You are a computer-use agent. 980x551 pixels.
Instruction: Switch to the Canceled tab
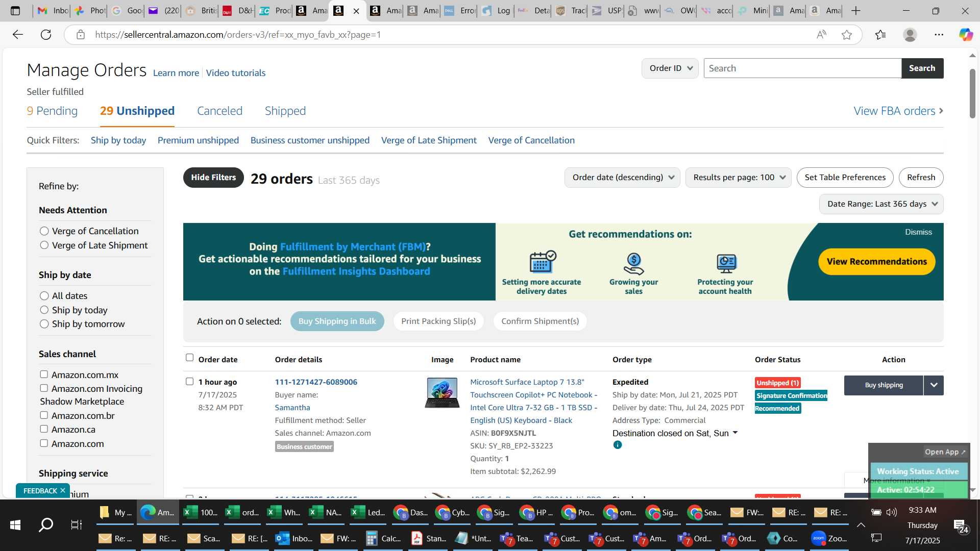pyautogui.click(x=219, y=111)
